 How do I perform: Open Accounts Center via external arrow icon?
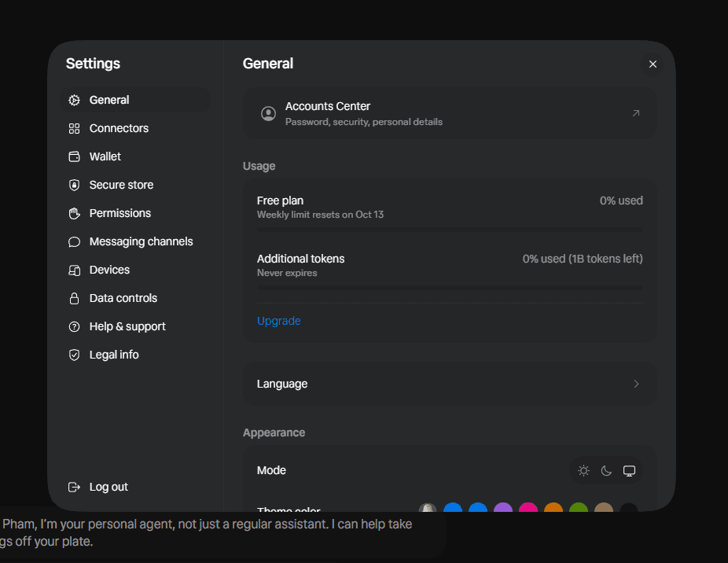point(636,113)
